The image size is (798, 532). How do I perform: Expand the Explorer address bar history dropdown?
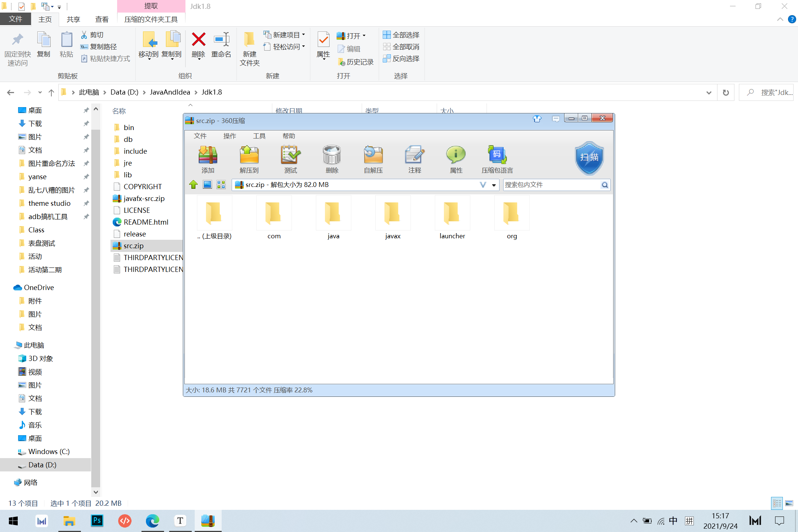tap(709, 92)
